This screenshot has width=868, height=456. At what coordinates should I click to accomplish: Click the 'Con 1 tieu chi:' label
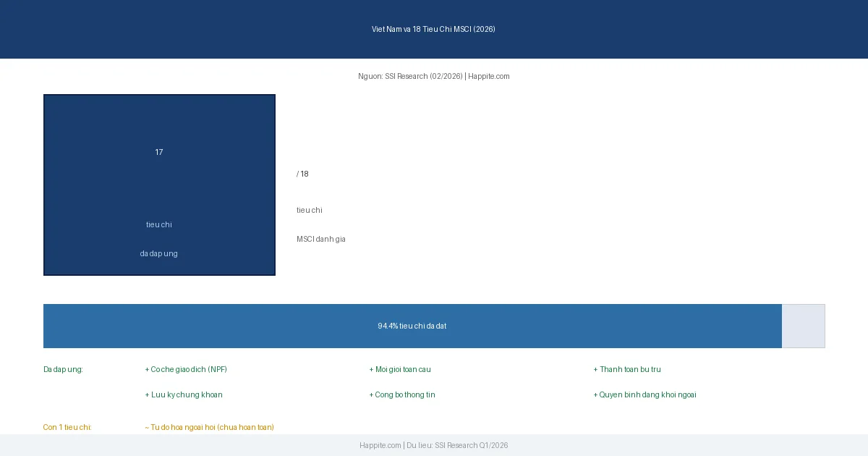point(67,427)
